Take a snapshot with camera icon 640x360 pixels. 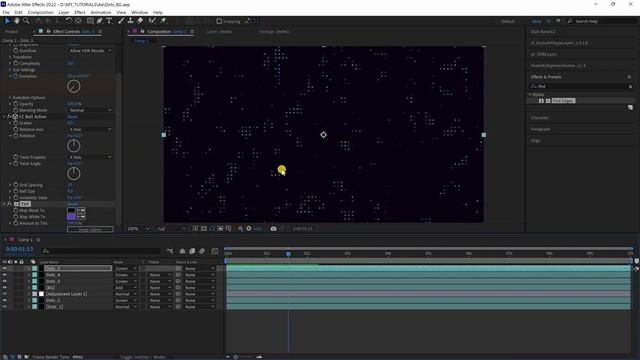click(273, 229)
